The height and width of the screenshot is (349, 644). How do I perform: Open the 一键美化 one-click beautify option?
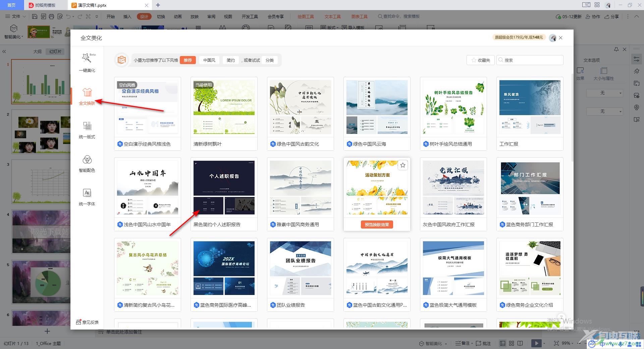click(87, 62)
